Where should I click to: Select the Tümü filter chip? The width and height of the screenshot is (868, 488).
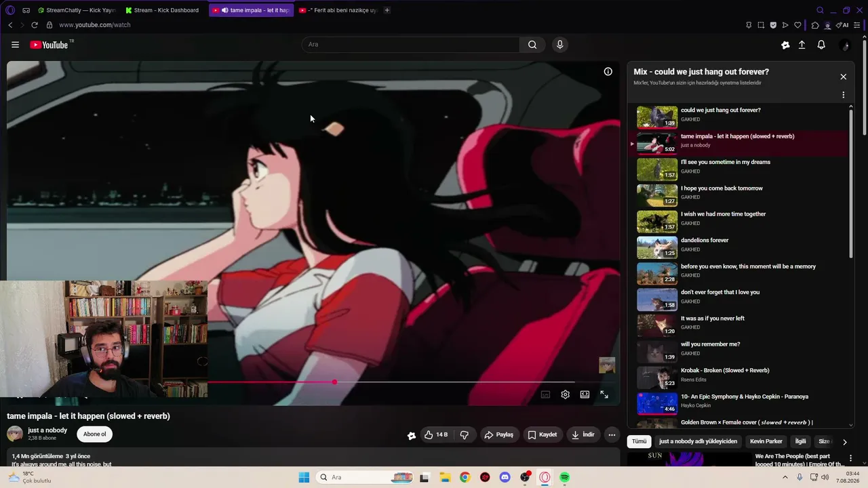(639, 441)
